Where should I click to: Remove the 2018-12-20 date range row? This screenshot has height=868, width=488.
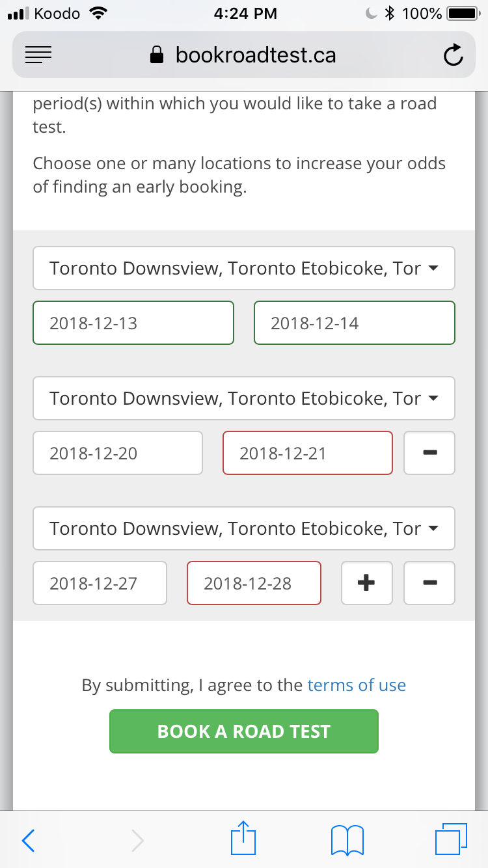point(429,453)
